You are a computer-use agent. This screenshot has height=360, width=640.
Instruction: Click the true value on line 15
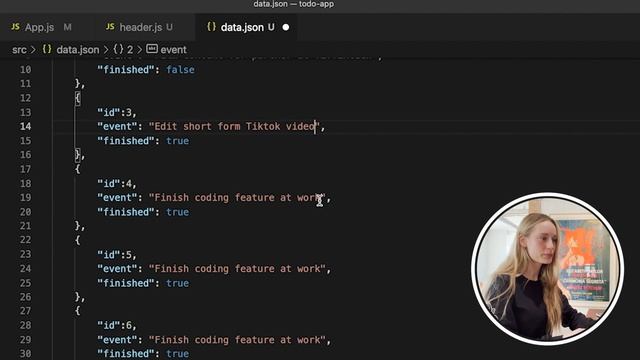(178, 141)
